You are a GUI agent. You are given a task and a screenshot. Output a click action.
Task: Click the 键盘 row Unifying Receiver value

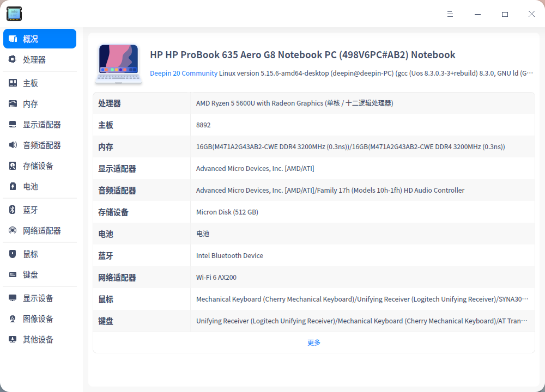tap(361, 321)
